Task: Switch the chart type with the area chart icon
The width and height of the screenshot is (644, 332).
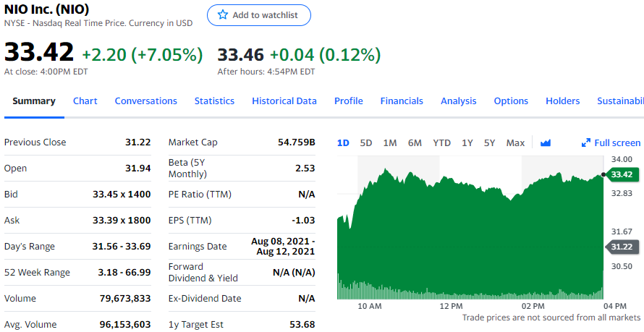Action: point(546,142)
